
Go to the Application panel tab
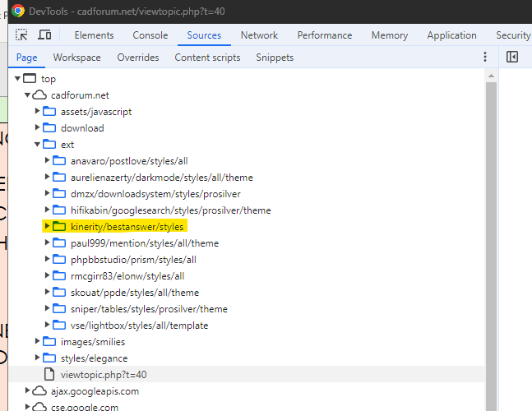tap(451, 35)
